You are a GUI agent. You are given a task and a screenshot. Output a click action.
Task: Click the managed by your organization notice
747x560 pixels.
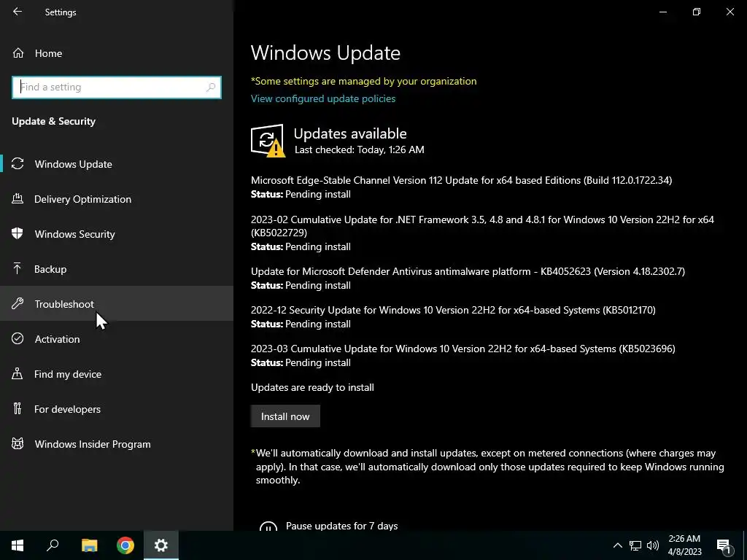point(363,81)
